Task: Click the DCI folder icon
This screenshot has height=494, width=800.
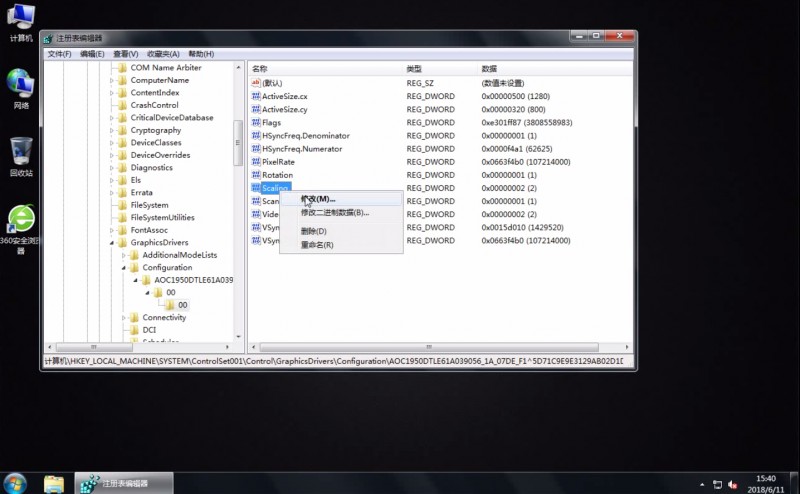Action: coord(134,330)
